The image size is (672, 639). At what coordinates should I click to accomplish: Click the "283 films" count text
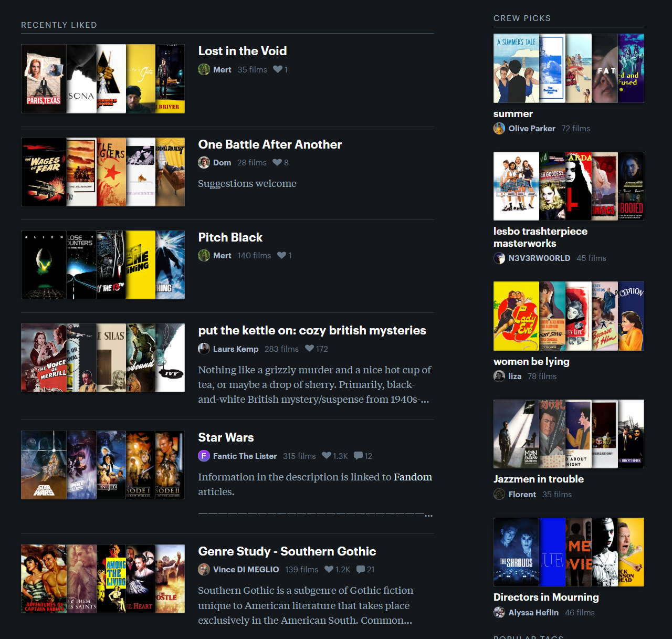coord(281,349)
